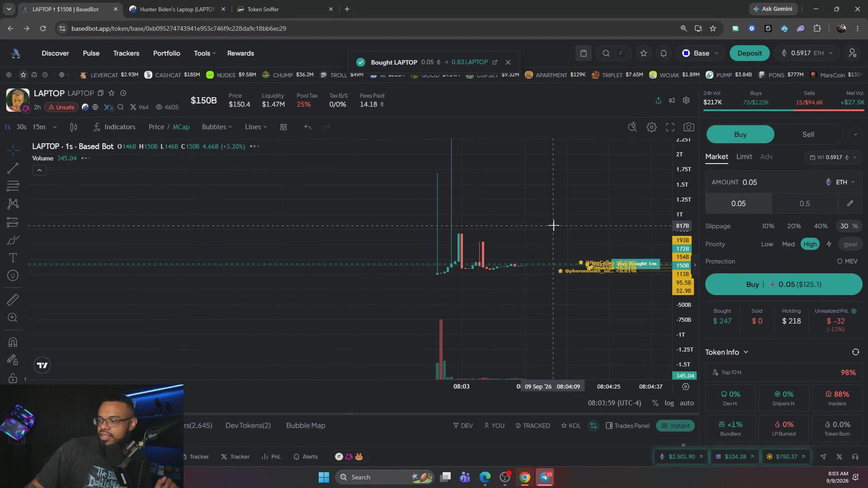Click the gwei priority input
The image size is (868, 488).
click(x=850, y=244)
